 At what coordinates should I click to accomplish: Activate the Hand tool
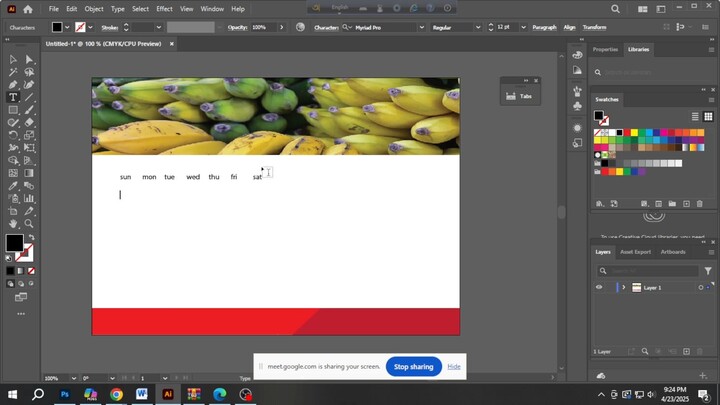click(13, 224)
